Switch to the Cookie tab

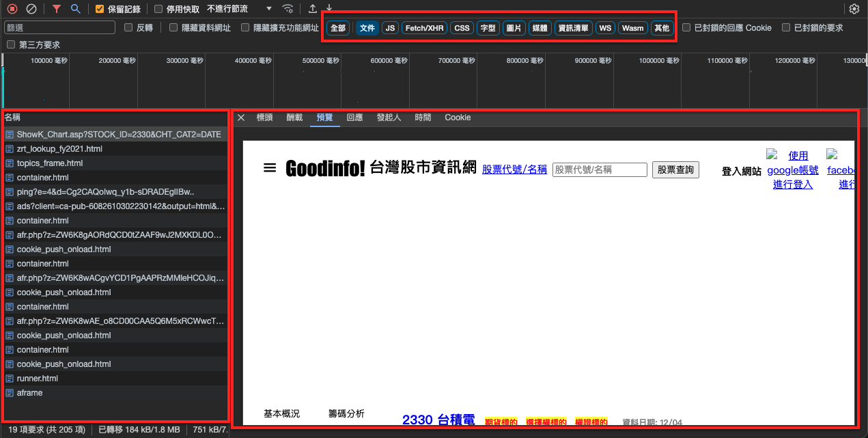(458, 118)
